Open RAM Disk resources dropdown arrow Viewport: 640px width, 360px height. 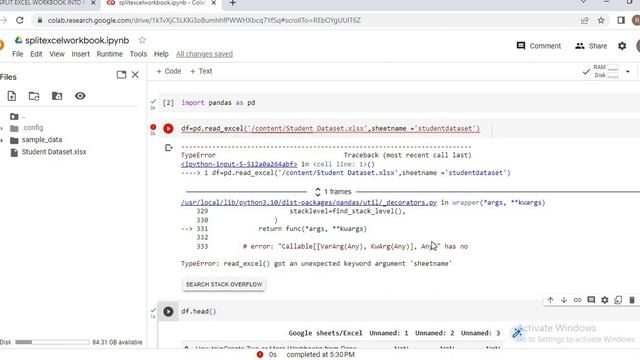(628, 71)
